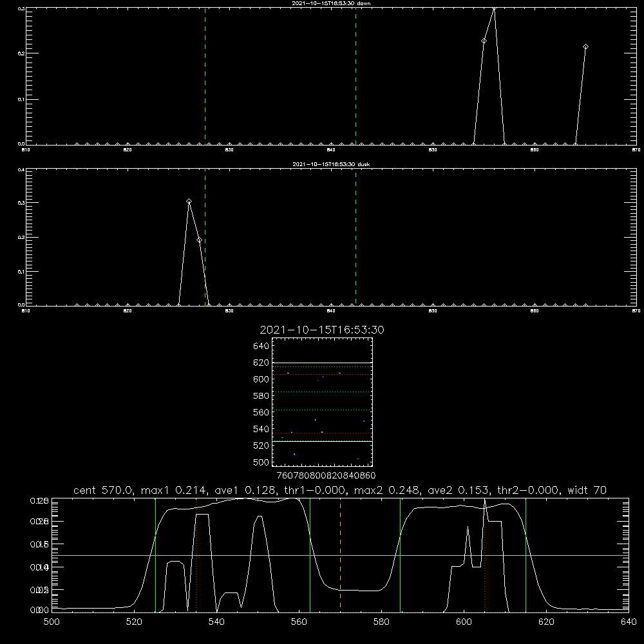Click the y-axis label 560 of scatter plot
The image size is (644, 644).
[261, 412]
